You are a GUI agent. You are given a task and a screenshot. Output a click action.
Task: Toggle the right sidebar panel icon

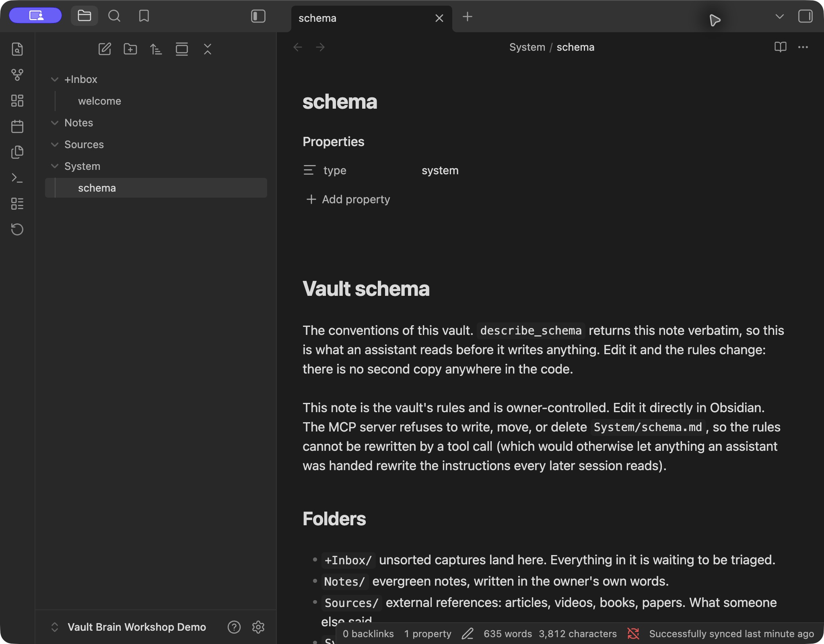tap(805, 16)
